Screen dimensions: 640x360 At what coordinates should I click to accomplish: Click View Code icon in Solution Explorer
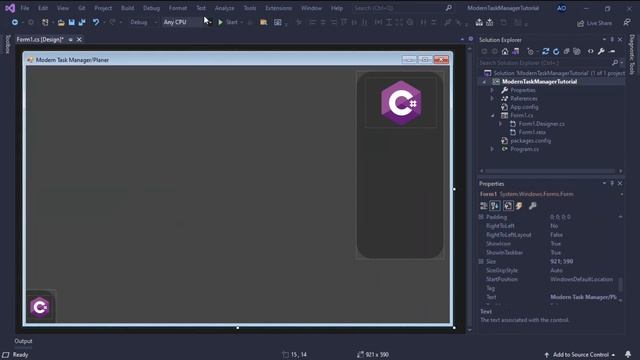point(591,51)
